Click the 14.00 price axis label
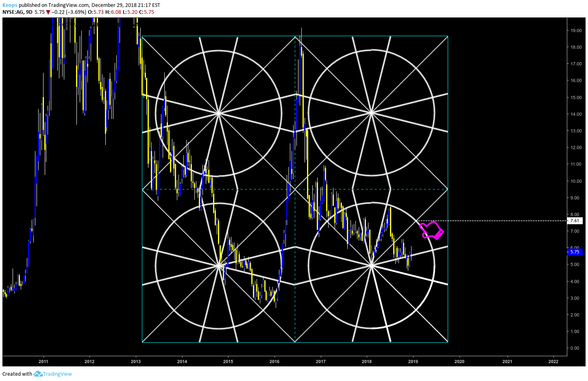Image resolution: width=588 pixels, height=381 pixels. point(576,114)
